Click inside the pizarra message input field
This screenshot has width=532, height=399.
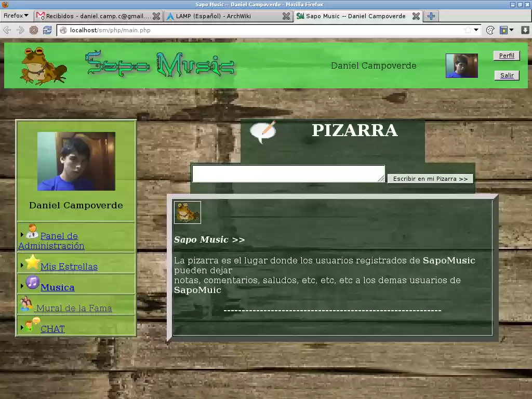[x=287, y=174]
